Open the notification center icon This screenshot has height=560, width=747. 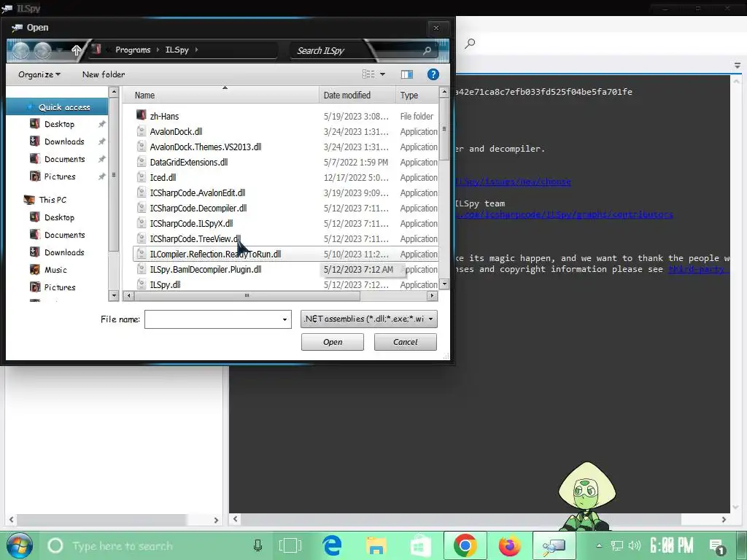coord(716,546)
